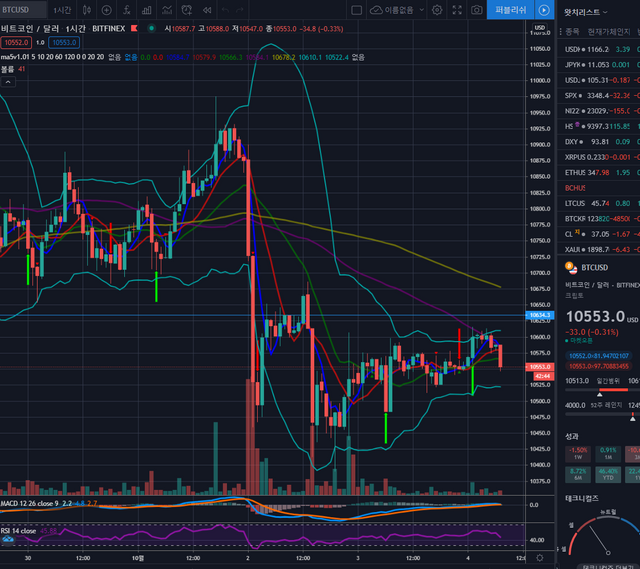Image resolution: width=640 pixels, height=569 pixels.
Task: Click the play icon beside publish button
Action: pyautogui.click(x=544, y=10)
